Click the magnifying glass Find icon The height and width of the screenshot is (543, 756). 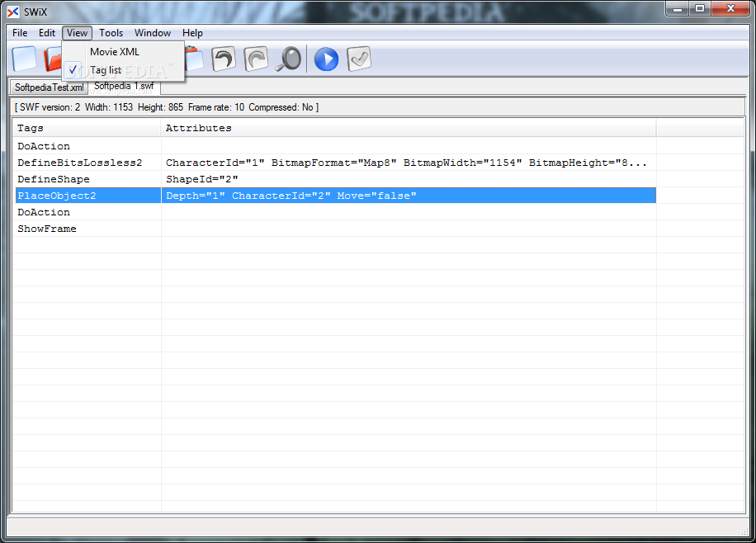pos(288,59)
